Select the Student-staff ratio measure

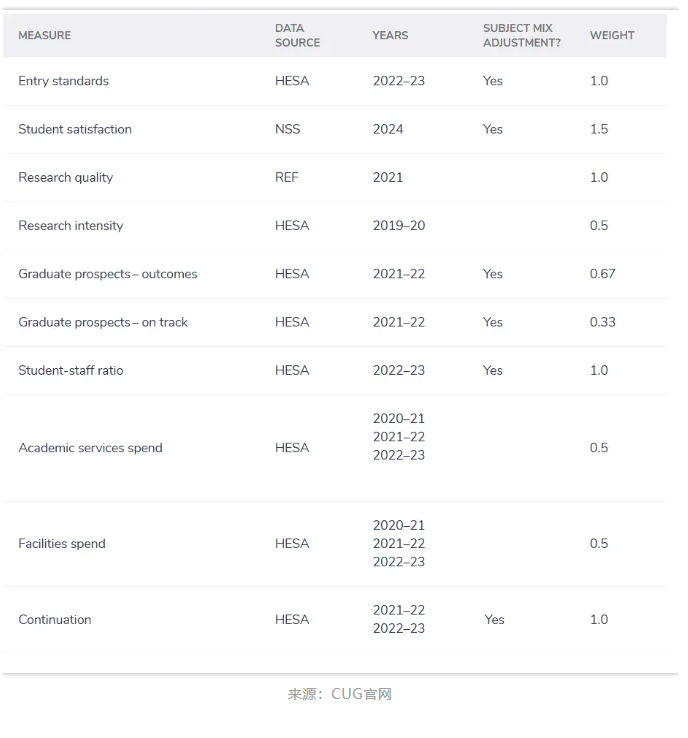[x=70, y=370]
